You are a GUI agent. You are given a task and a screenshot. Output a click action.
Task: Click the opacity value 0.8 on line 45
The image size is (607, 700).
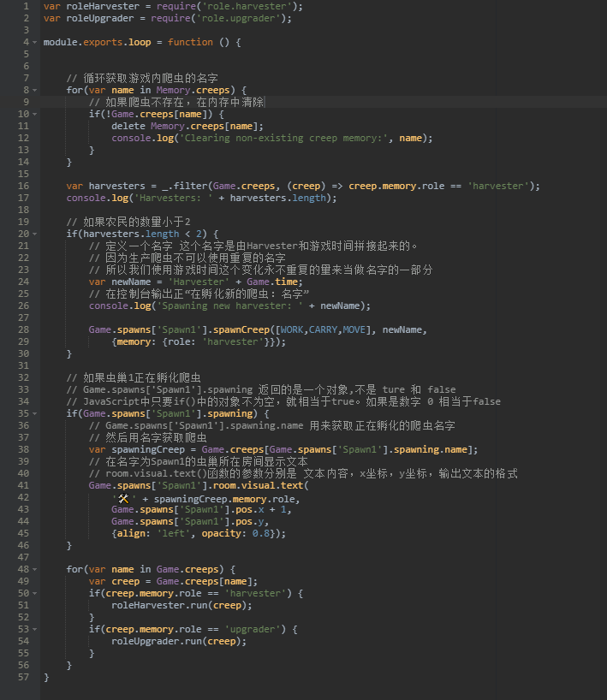tap(260, 533)
